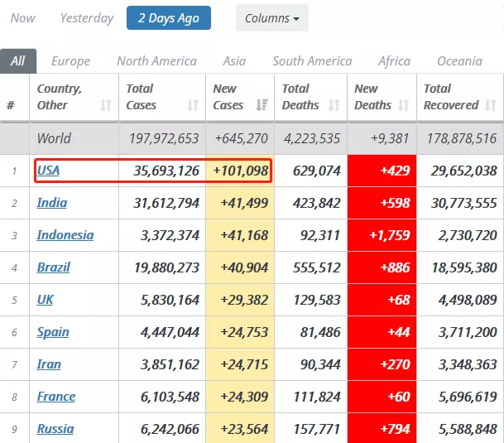The height and width of the screenshot is (443, 504).
Task: Click UK new cases +29,382
Action: coord(244,300)
